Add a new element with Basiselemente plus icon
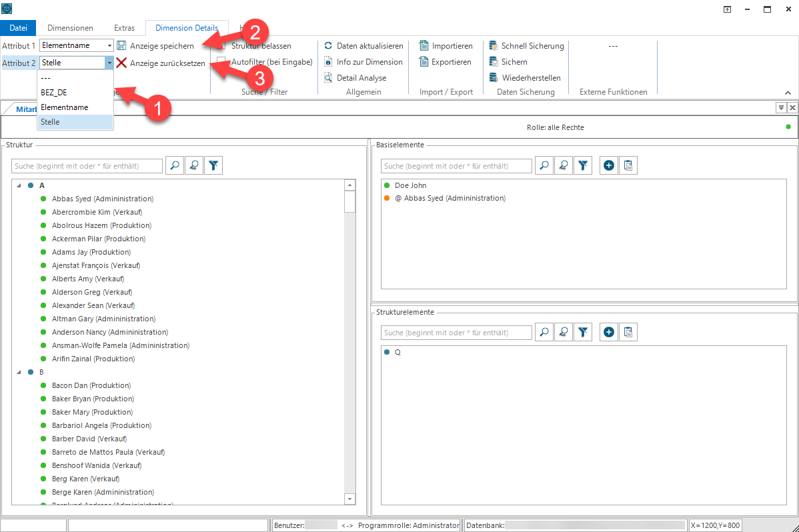 pyautogui.click(x=609, y=165)
